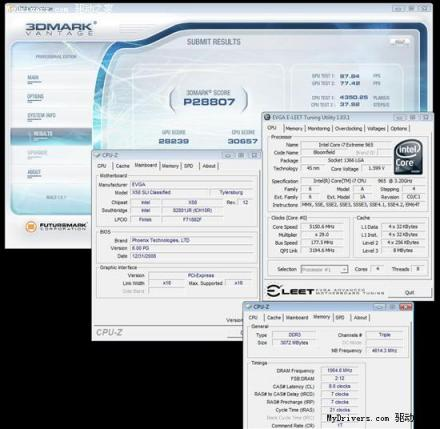Click the EVGA E-LEET title bar icon

tap(267, 117)
